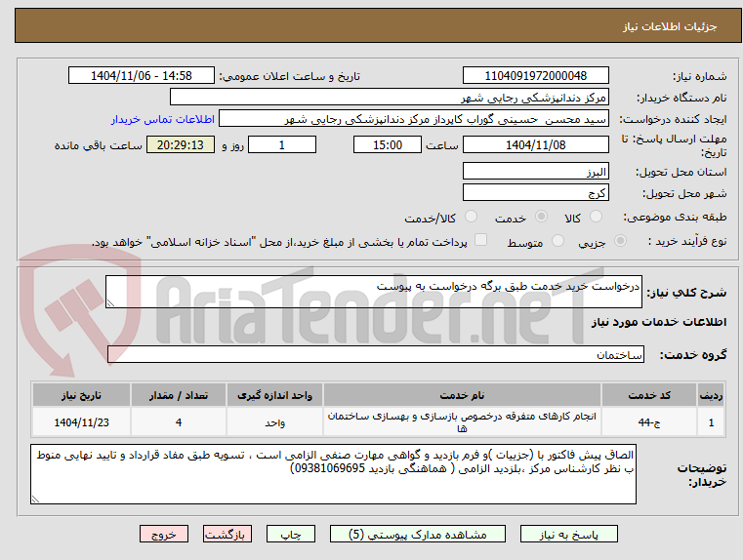
Task: Click the اطلاعات خدمات مورد نیاز heading
Action: point(659,322)
